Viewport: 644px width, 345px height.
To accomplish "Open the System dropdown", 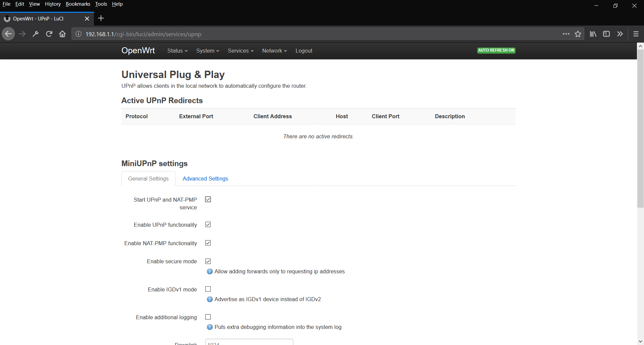I will (x=207, y=51).
